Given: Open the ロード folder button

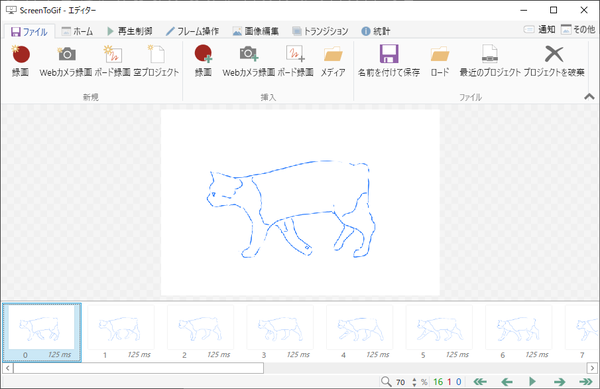Looking at the screenshot, I should click(x=440, y=61).
